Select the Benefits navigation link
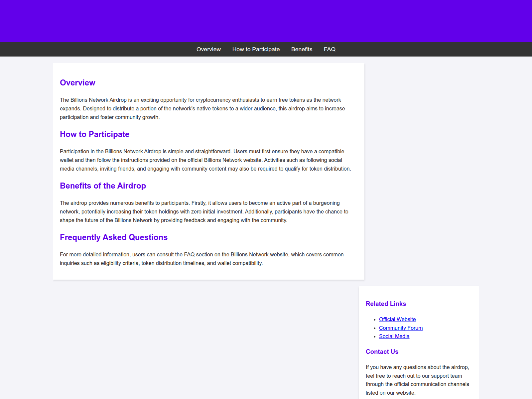This screenshot has height=399, width=532. pyautogui.click(x=302, y=49)
